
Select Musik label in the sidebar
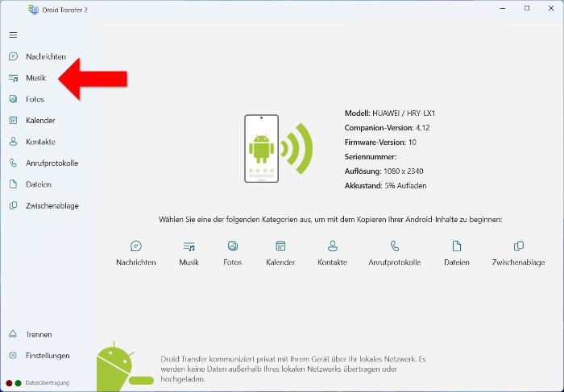(36, 78)
